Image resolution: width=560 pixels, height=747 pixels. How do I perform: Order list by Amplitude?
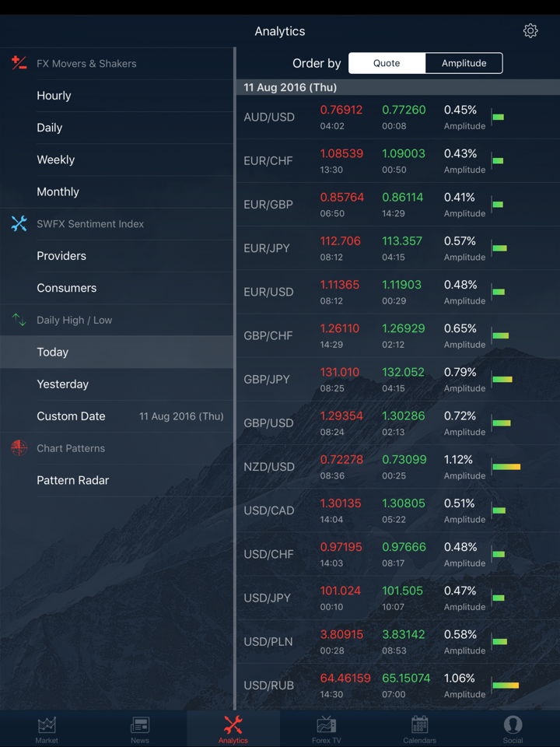click(x=464, y=63)
